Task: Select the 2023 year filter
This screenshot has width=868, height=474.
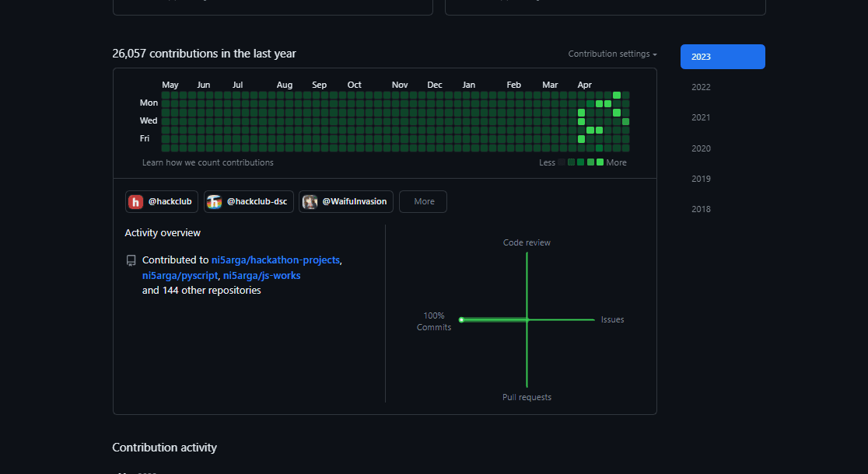Action: (722, 57)
